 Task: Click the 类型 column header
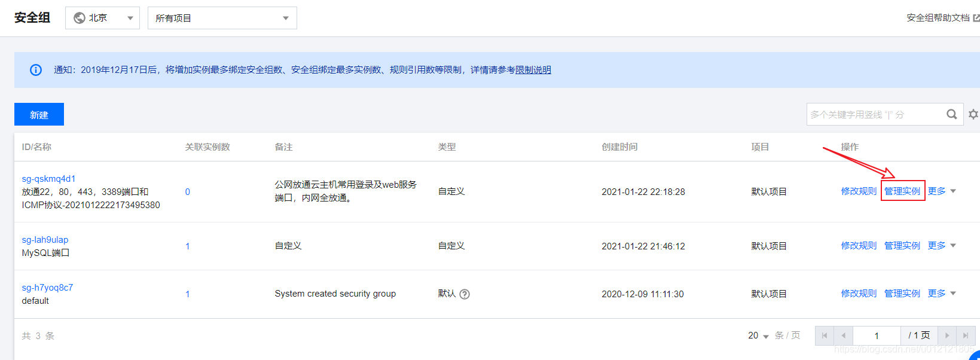[x=447, y=147]
